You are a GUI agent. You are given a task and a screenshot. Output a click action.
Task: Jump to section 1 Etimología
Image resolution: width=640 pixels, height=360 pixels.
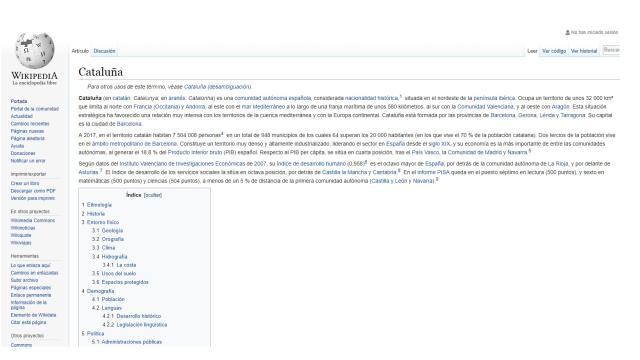(x=99, y=205)
